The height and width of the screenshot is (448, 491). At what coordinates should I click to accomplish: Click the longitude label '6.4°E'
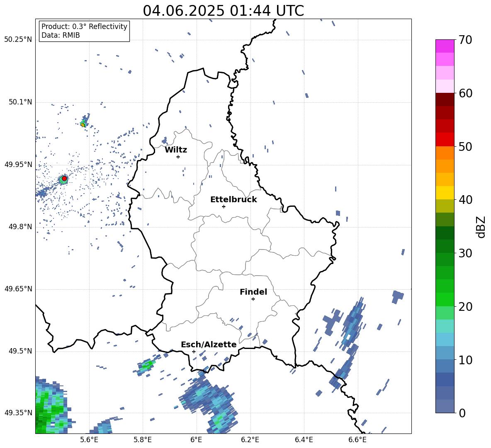tap(304, 440)
